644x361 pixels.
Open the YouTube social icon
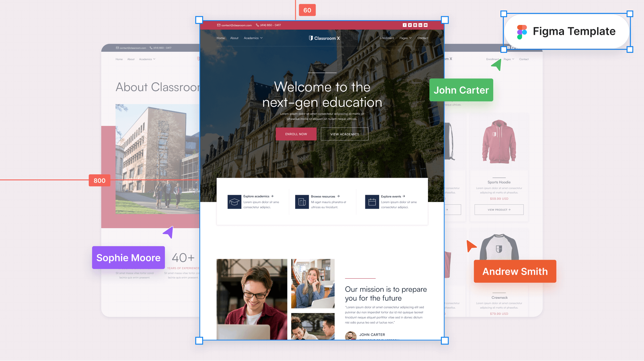pyautogui.click(x=426, y=25)
